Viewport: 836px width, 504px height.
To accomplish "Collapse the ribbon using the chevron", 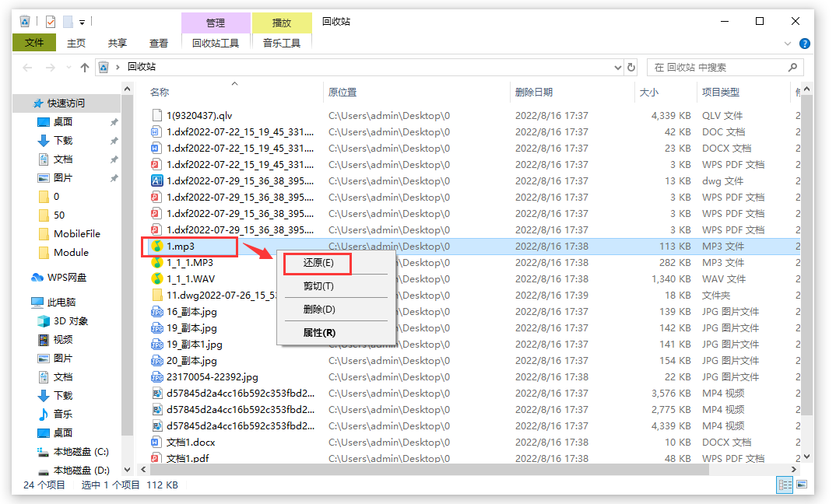I will (x=789, y=44).
